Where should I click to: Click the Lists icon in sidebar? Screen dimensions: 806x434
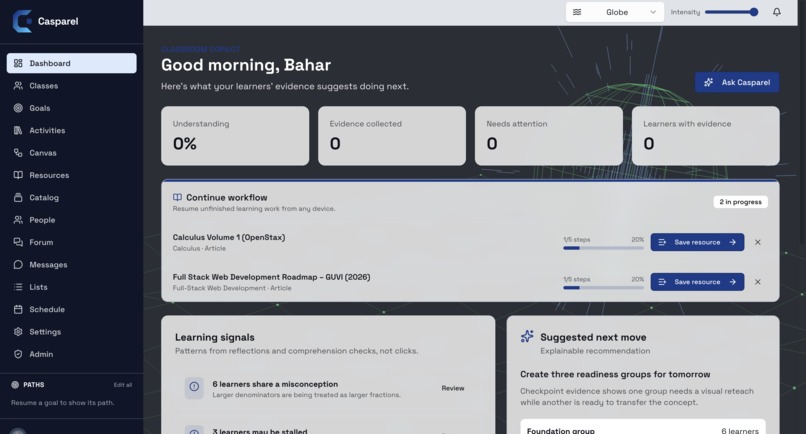pyautogui.click(x=18, y=287)
